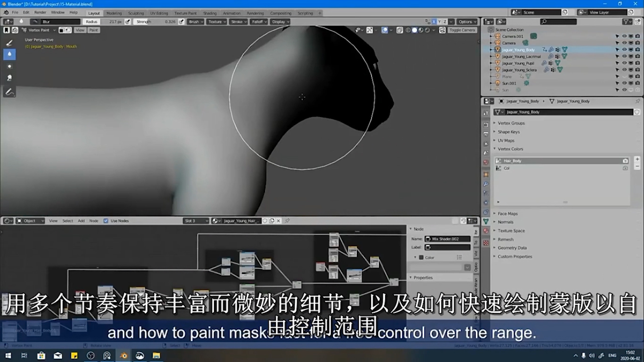This screenshot has height=362, width=644.
Task: Open the Paint menu in the viewport header
Action: tap(93, 30)
